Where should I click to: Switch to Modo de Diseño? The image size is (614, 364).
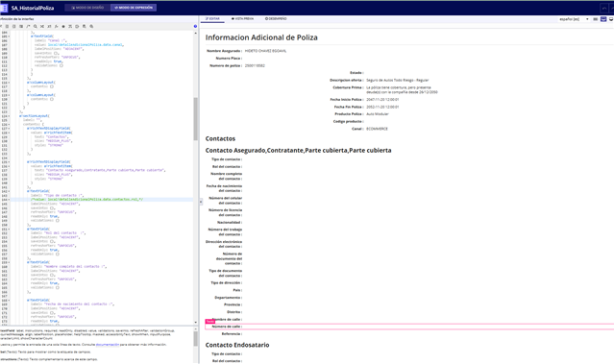[87, 8]
